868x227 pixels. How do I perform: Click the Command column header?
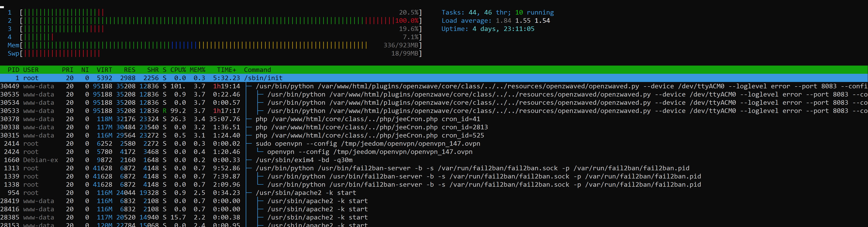pos(258,70)
